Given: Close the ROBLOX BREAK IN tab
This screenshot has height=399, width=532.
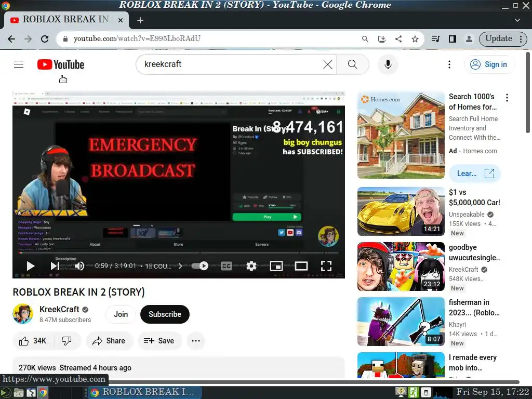Looking at the screenshot, I should click(120, 20).
